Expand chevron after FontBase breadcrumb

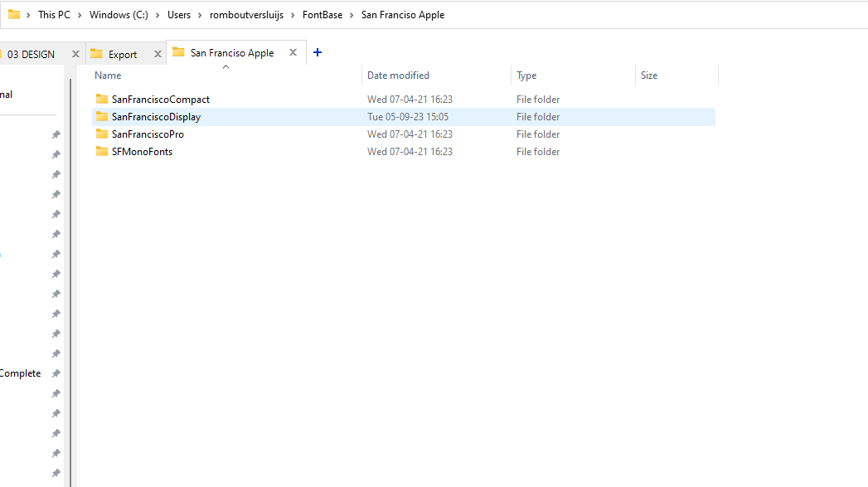tap(352, 15)
